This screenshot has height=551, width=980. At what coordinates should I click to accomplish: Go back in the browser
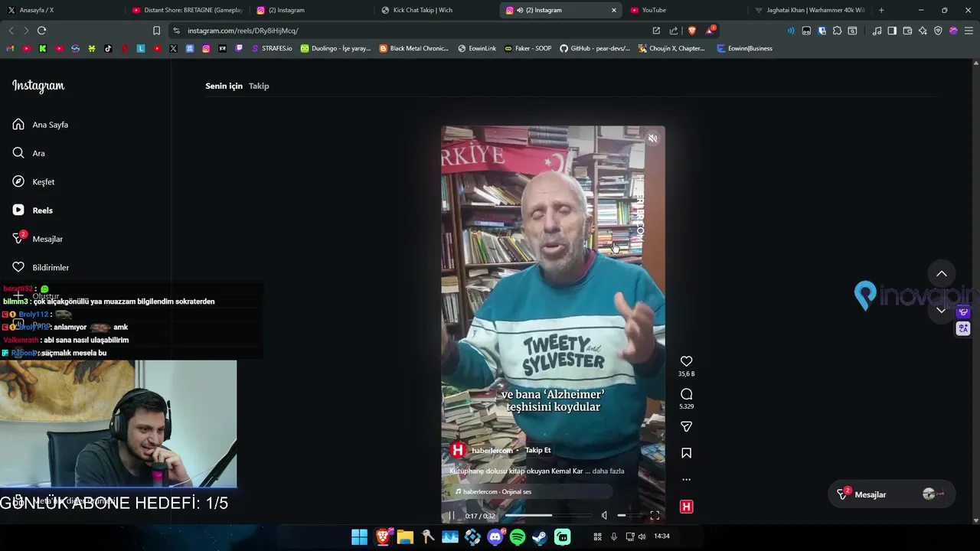(x=11, y=31)
